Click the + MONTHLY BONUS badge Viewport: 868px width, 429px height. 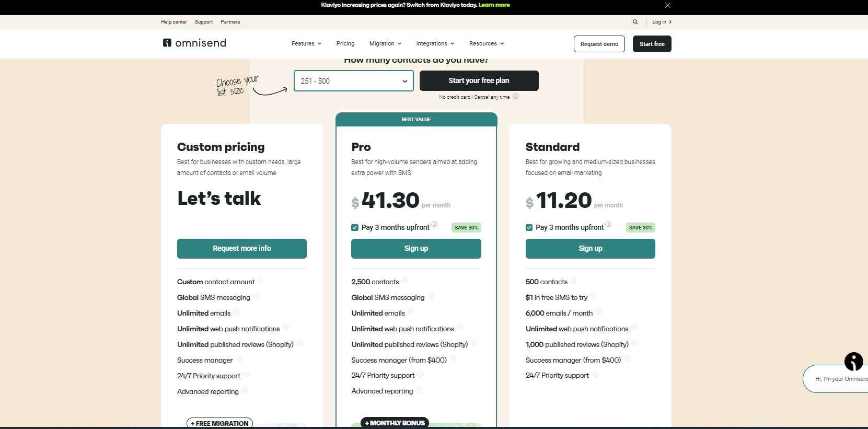coord(395,423)
